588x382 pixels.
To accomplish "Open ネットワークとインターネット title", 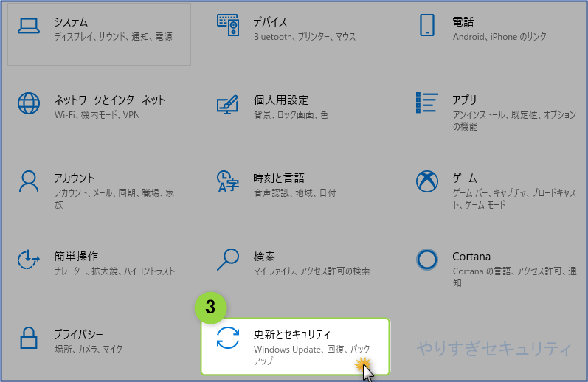I will pyautogui.click(x=109, y=100).
